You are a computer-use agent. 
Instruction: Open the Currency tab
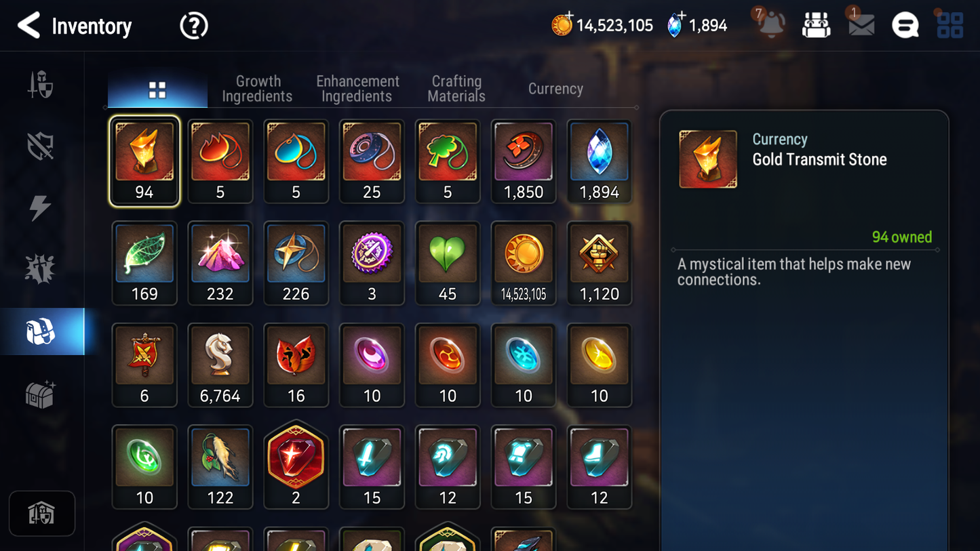[555, 89]
